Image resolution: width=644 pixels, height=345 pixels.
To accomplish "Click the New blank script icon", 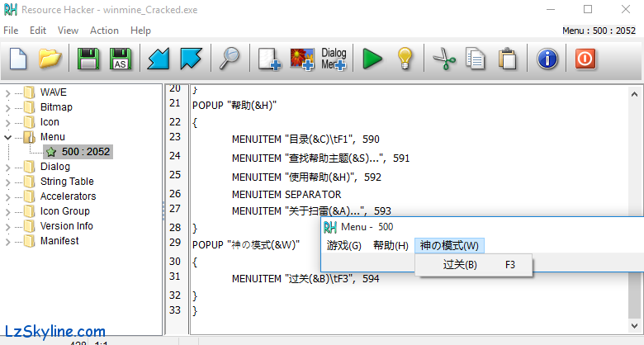I will 19,59.
